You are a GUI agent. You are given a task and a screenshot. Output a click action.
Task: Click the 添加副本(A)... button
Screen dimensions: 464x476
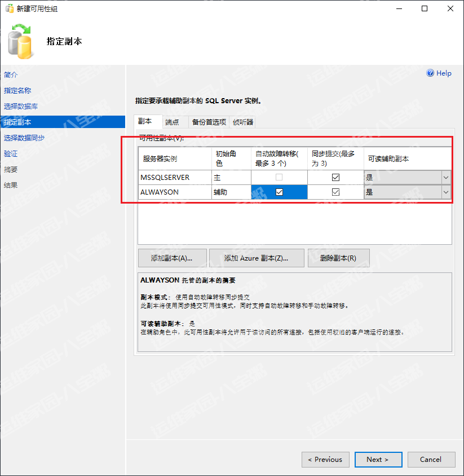click(x=172, y=258)
